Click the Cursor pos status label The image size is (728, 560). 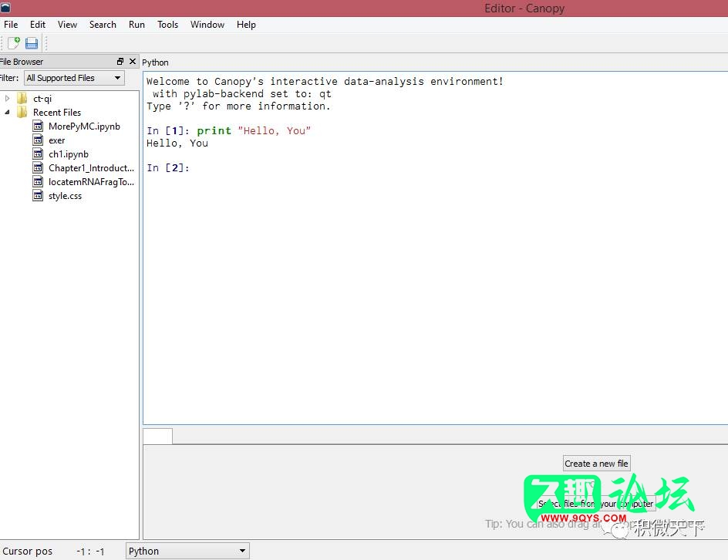[28, 552]
